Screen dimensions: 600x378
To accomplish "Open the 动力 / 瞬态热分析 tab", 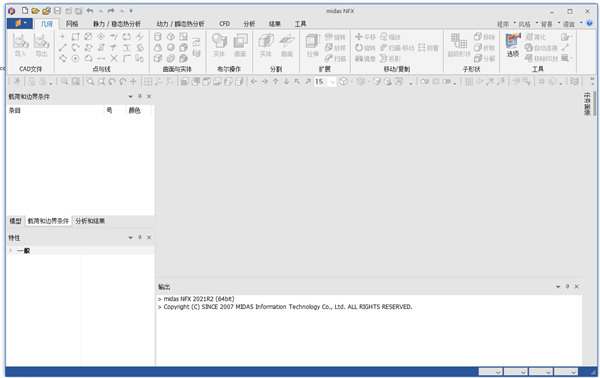I will coord(180,24).
